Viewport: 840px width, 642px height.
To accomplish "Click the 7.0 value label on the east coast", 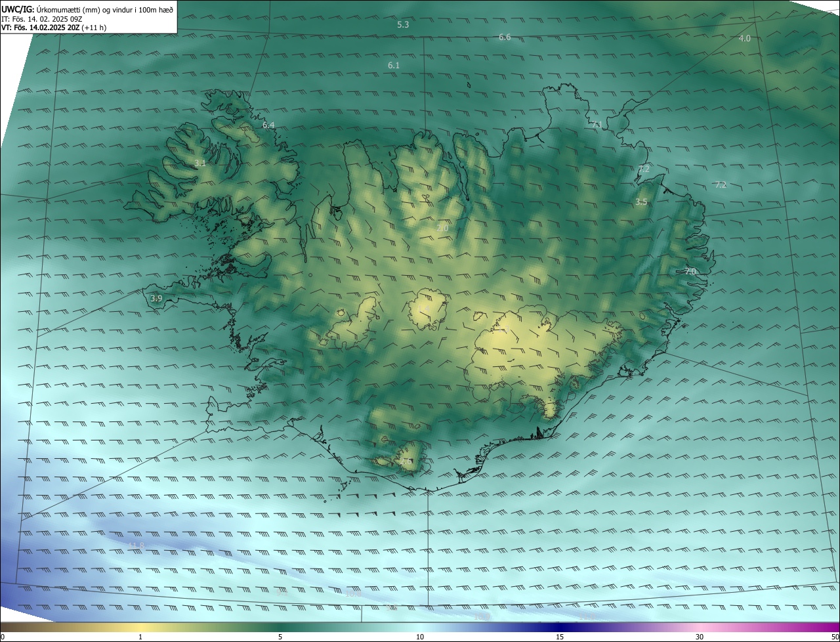I will pyautogui.click(x=690, y=271).
